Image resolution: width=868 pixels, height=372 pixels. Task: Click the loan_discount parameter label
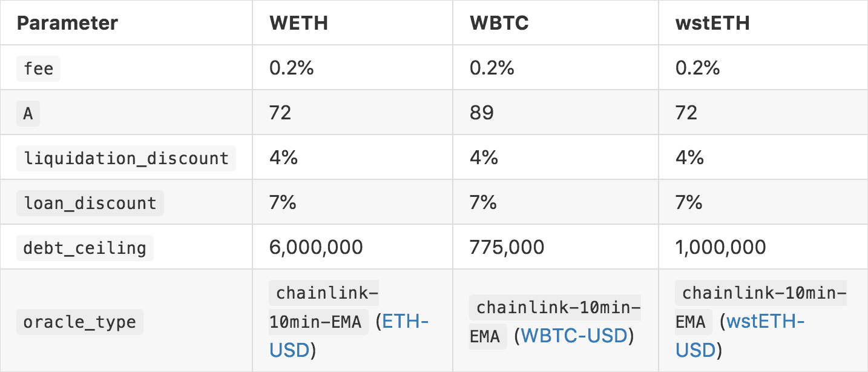90,203
